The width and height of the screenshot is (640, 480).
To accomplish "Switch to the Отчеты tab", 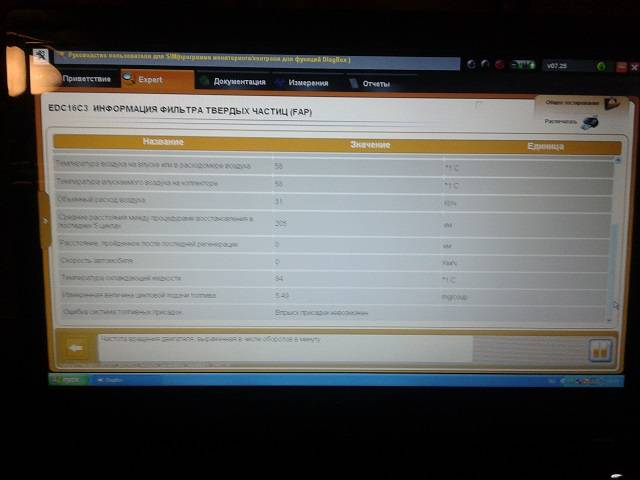I will point(376,83).
